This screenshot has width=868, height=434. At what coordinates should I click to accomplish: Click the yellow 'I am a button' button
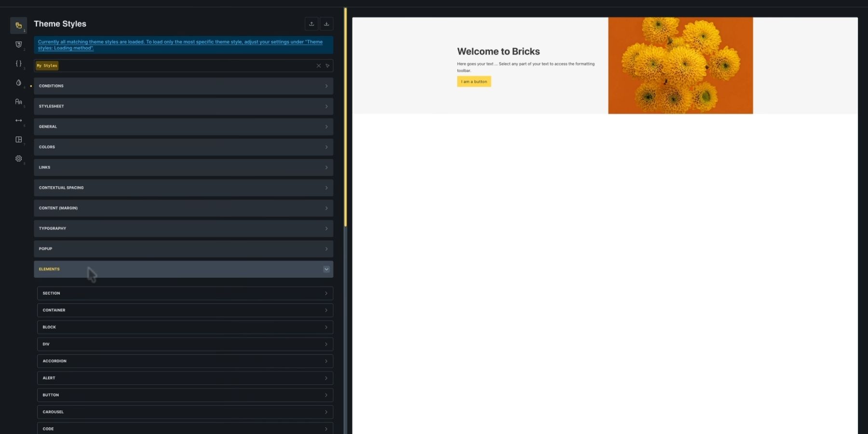click(x=474, y=81)
